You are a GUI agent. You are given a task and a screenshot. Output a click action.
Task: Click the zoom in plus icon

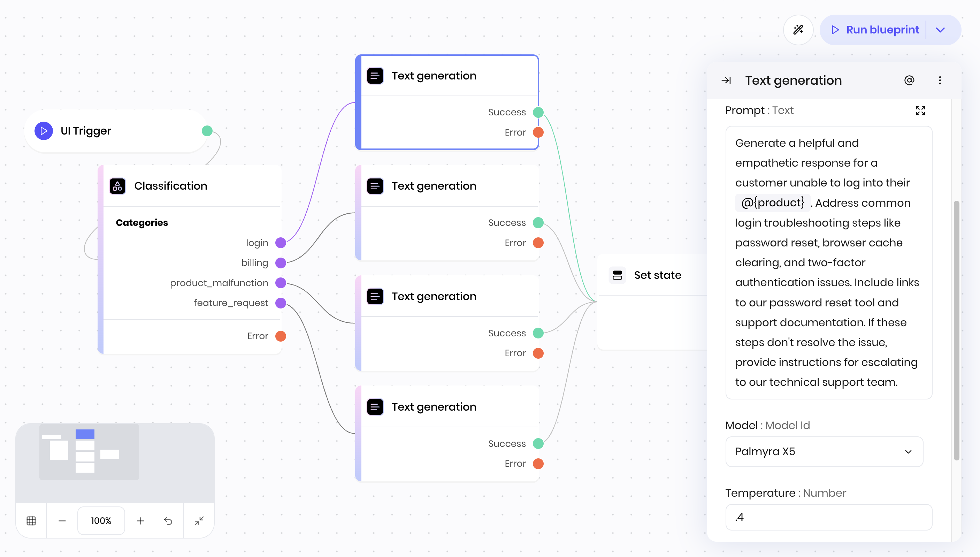[x=140, y=521]
